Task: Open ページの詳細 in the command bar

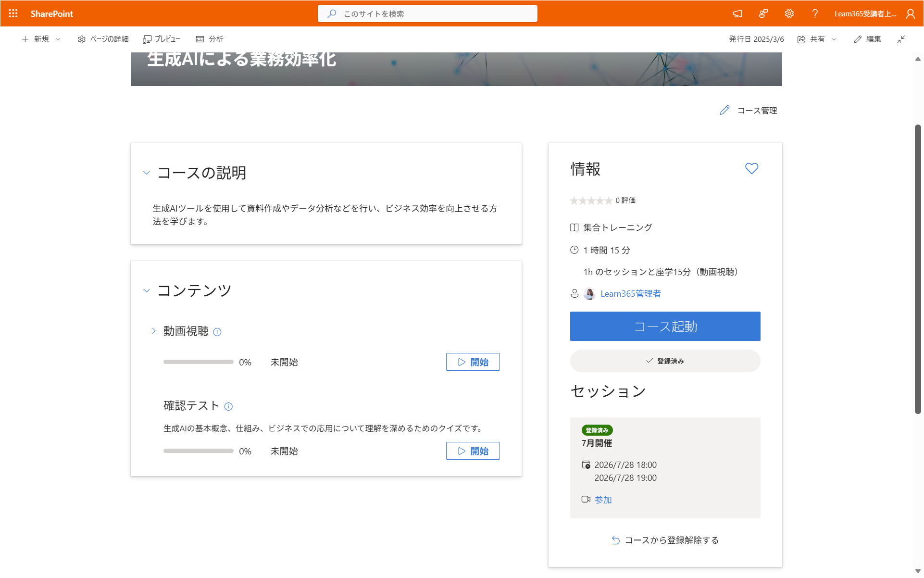Action: point(103,39)
